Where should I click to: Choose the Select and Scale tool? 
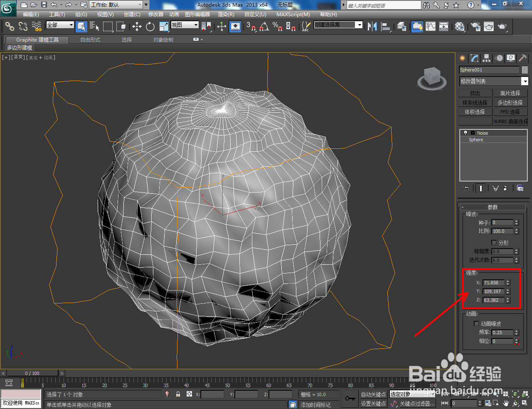tap(164, 27)
